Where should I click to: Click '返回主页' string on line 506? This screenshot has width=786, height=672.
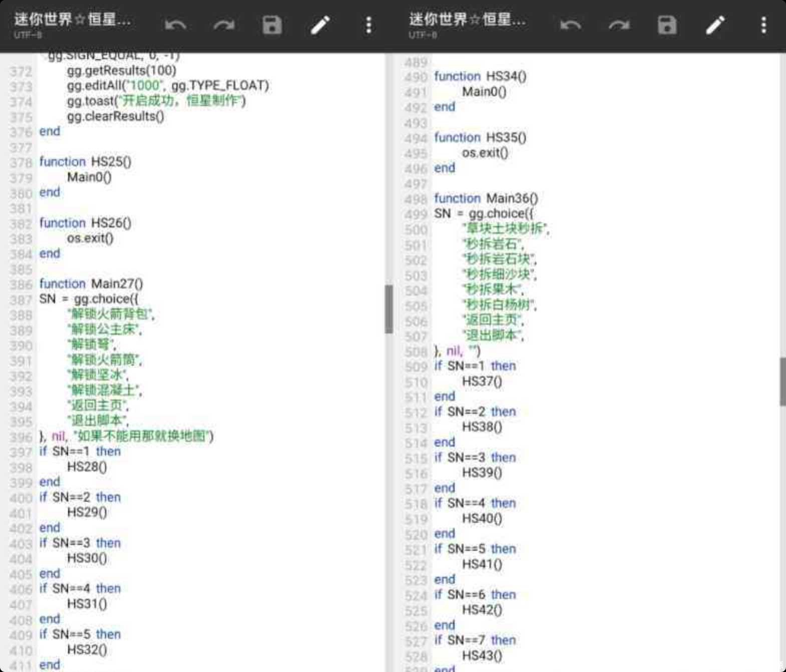point(493,320)
